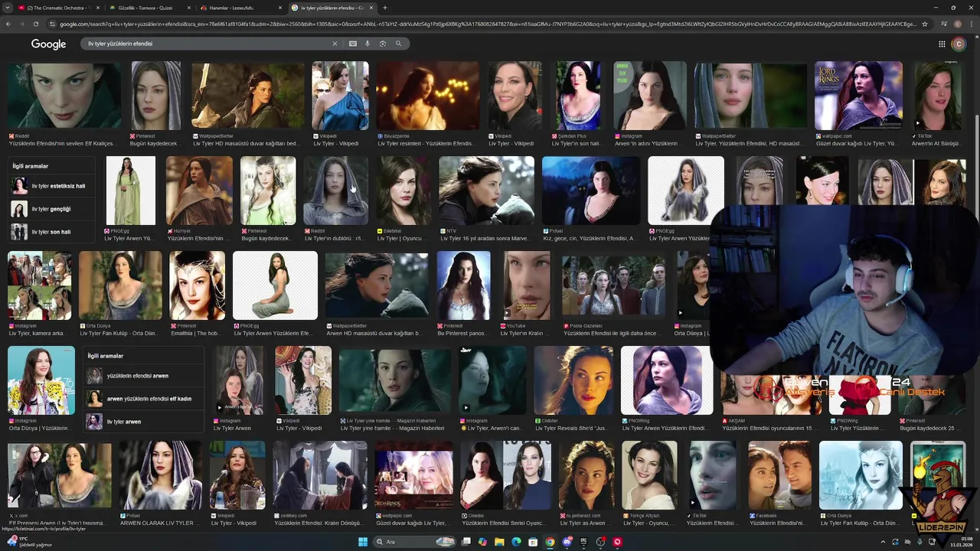This screenshot has width=980, height=551.
Task: Open the seated Arwen PNGEgg thumbnail on white background
Action: (x=275, y=285)
